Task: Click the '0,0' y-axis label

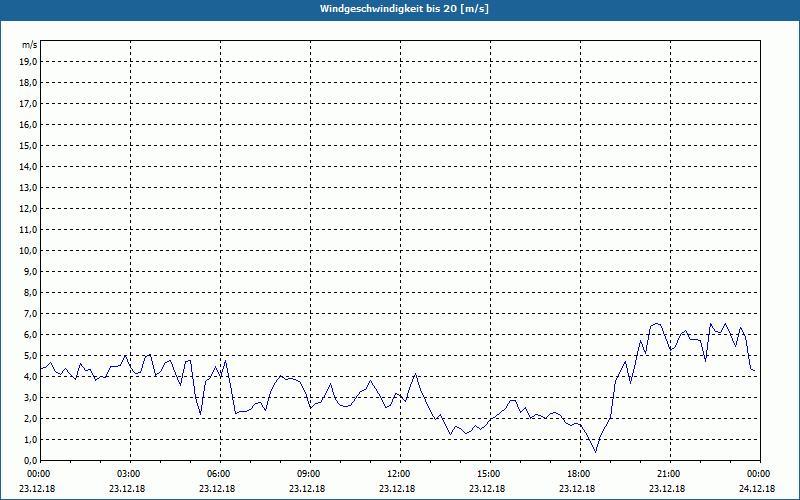Action: click(30, 461)
